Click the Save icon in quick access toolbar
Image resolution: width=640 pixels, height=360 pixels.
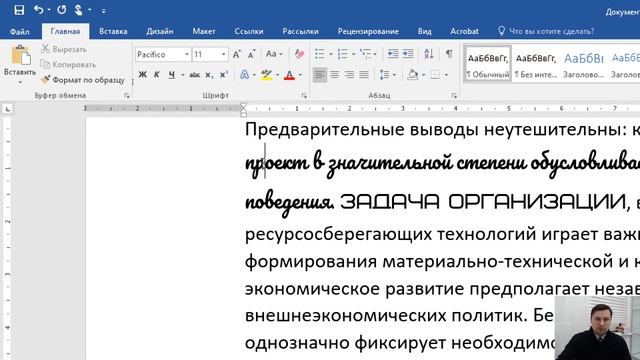[19, 10]
